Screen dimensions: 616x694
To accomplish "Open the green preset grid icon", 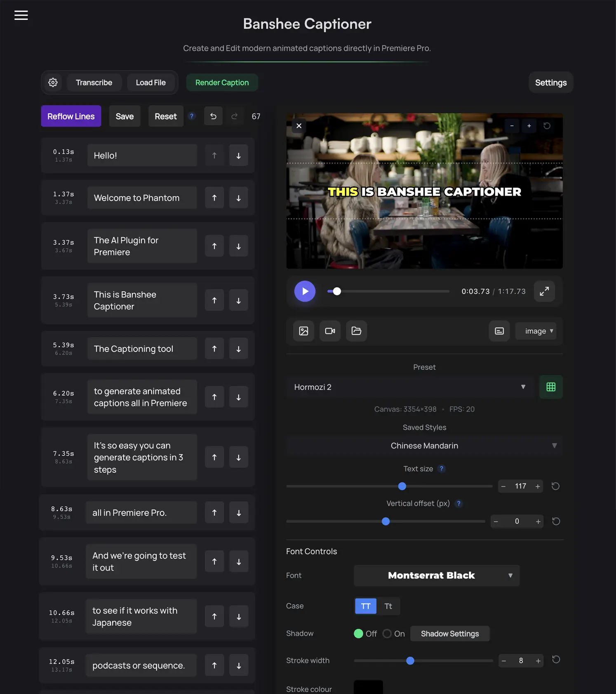I will tap(551, 387).
